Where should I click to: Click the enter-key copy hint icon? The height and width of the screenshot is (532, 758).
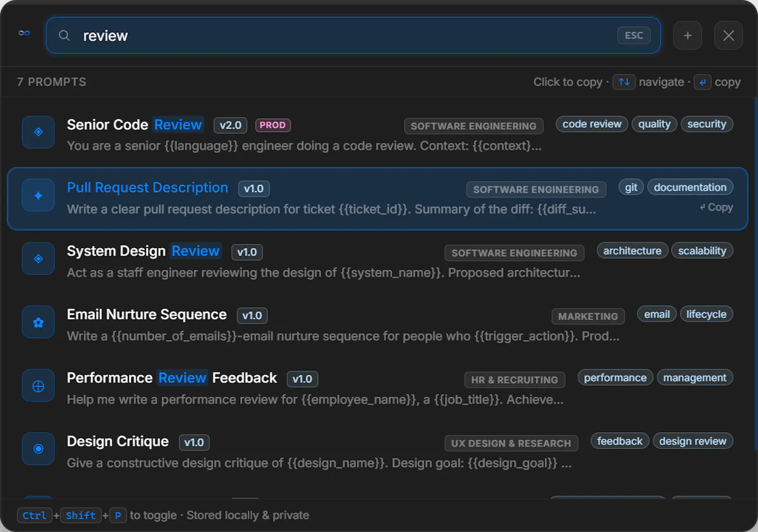703,82
